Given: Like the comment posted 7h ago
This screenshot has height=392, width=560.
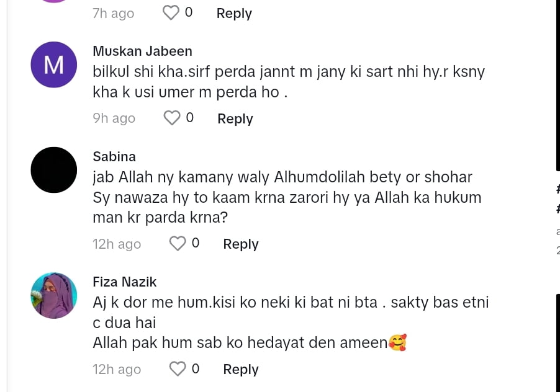Looking at the screenshot, I should pos(171,13).
